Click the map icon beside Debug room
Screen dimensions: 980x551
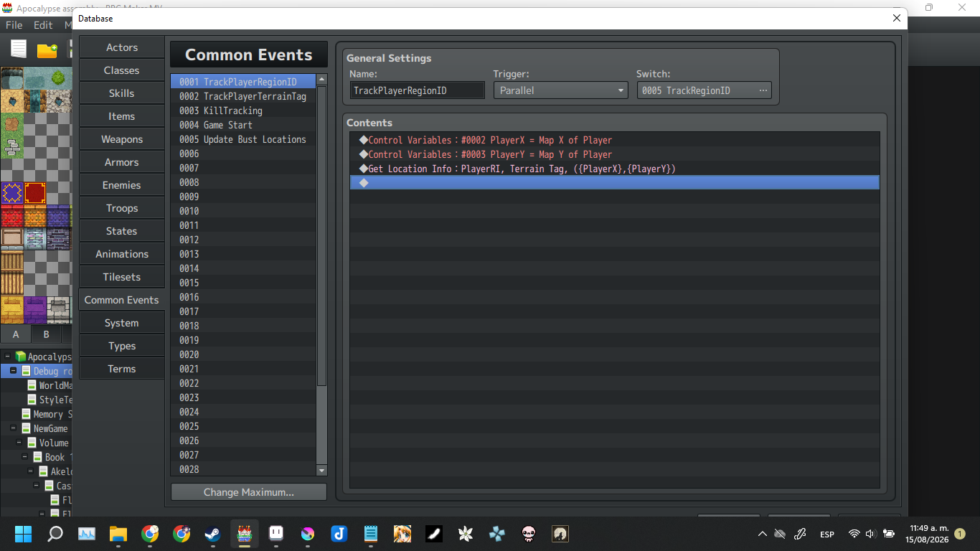[26, 371]
